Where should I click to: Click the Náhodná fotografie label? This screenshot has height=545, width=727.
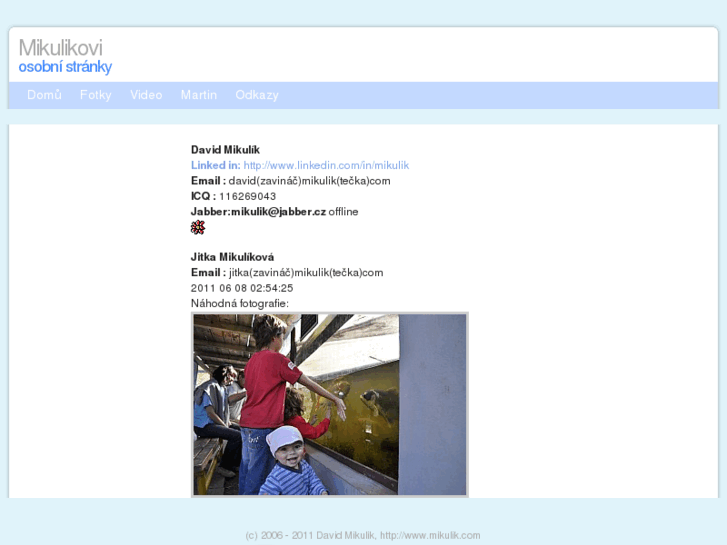point(240,303)
